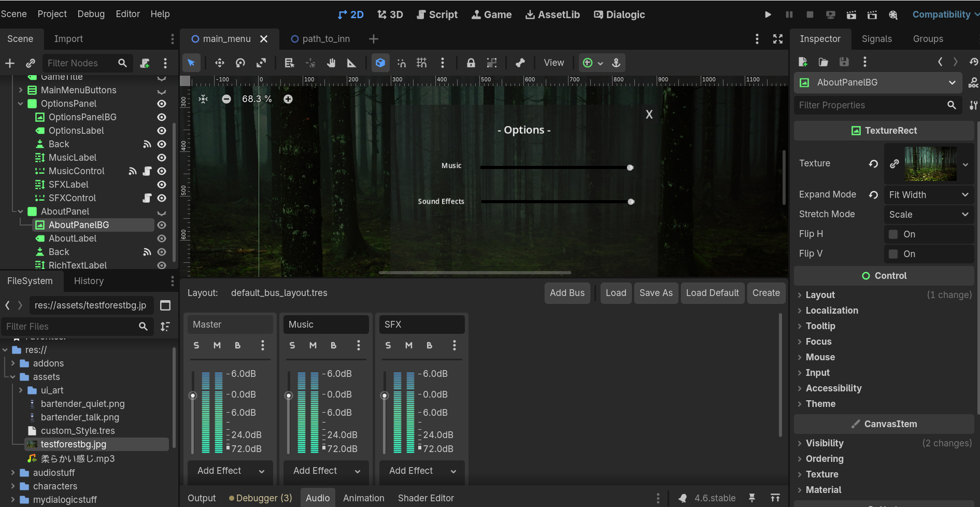The width and height of the screenshot is (980, 507).
Task: Click the Add Bus button
Action: [x=567, y=293]
